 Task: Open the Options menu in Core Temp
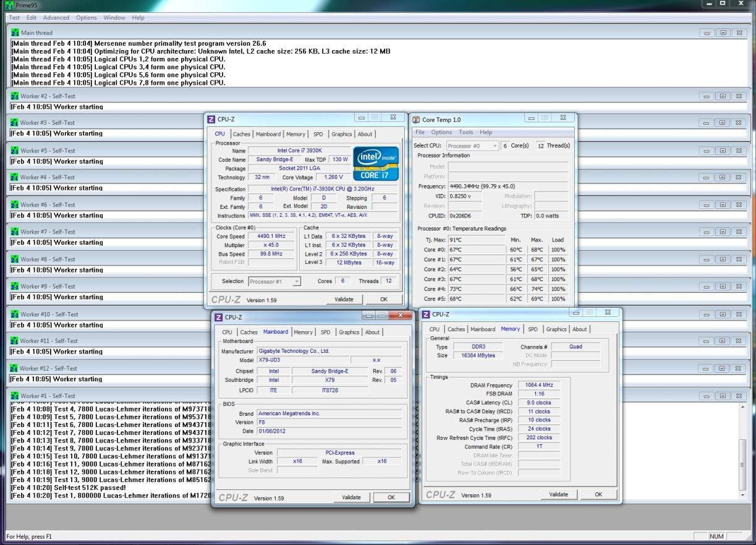441,132
